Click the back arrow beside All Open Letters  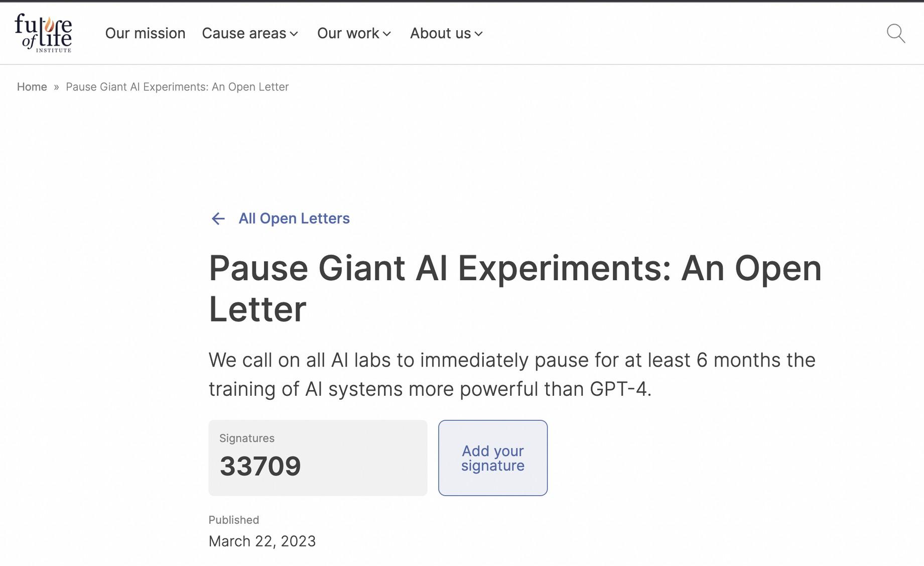tap(218, 219)
